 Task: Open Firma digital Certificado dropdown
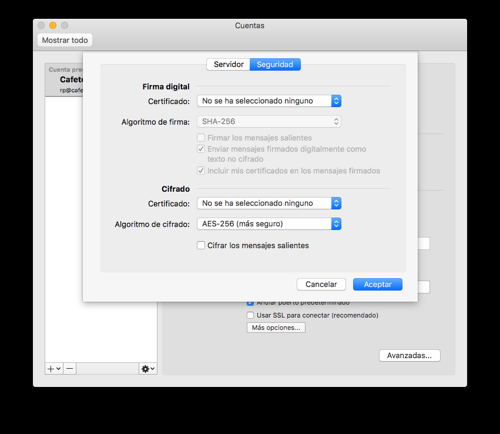(269, 101)
